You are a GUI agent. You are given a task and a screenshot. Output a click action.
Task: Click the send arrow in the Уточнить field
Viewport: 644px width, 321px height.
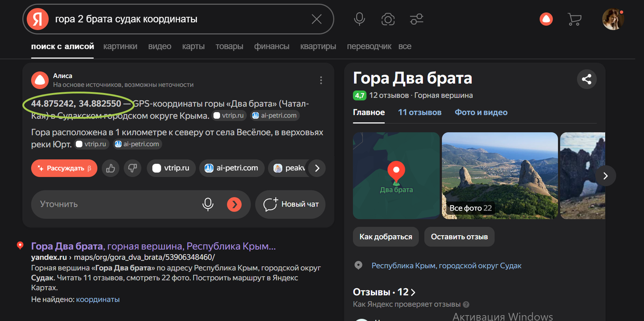235,204
